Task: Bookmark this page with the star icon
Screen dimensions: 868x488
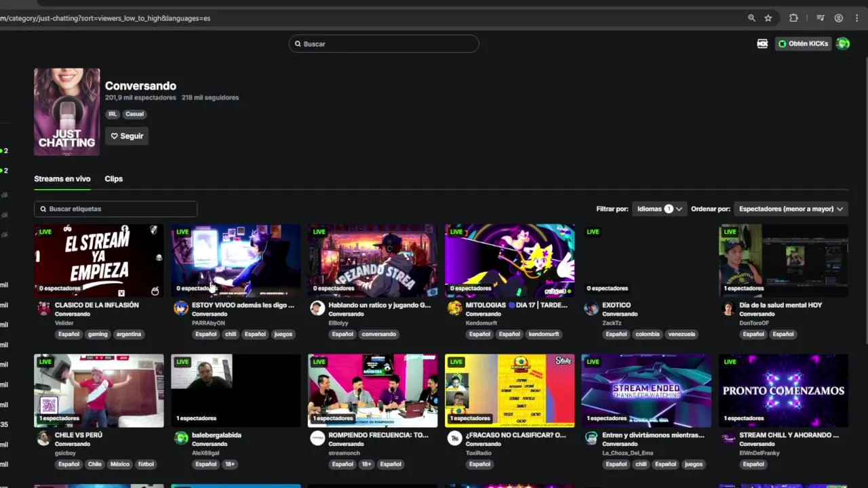Action: click(x=768, y=18)
